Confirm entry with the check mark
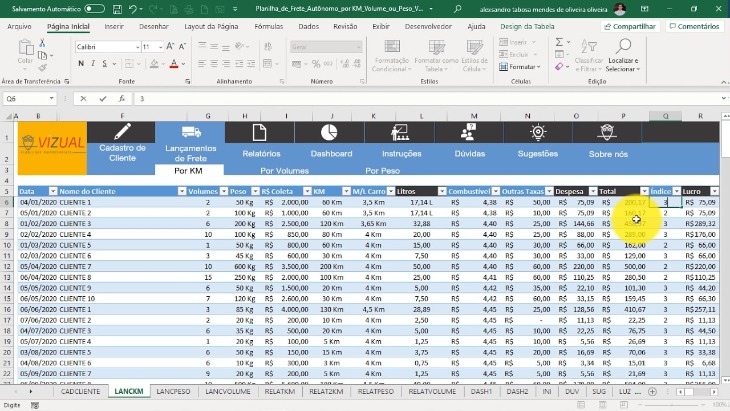 (102, 99)
